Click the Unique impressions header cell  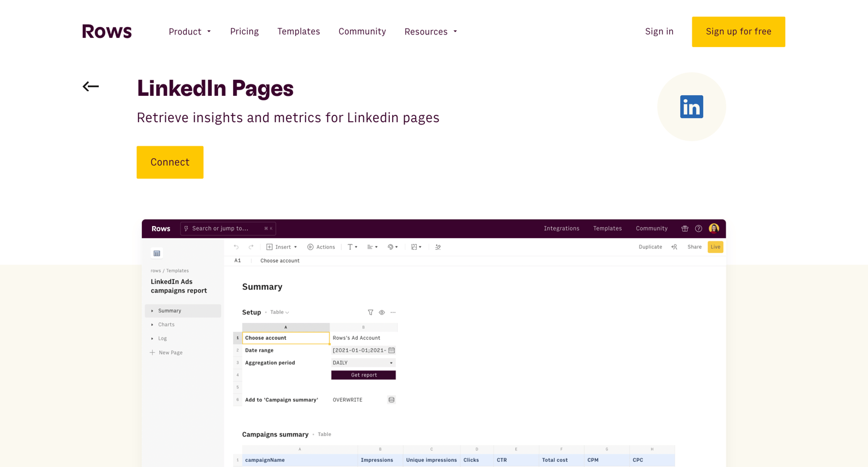pos(432,460)
